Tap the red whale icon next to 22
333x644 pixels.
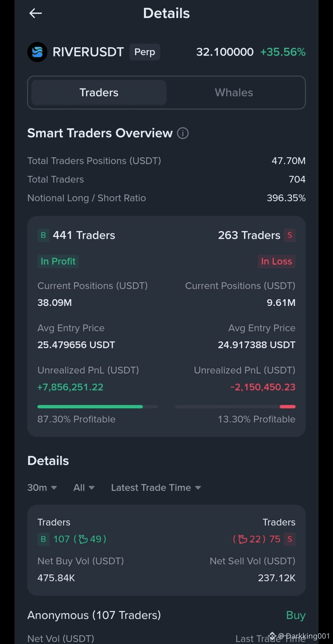click(x=243, y=539)
